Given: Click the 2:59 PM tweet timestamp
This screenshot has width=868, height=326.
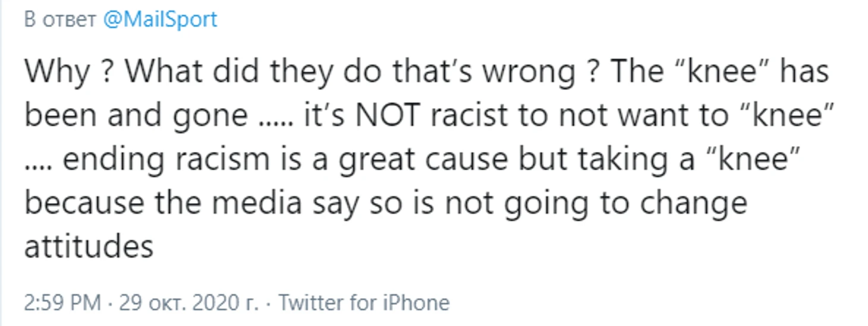Looking at the screenshot, I should 62,303.
